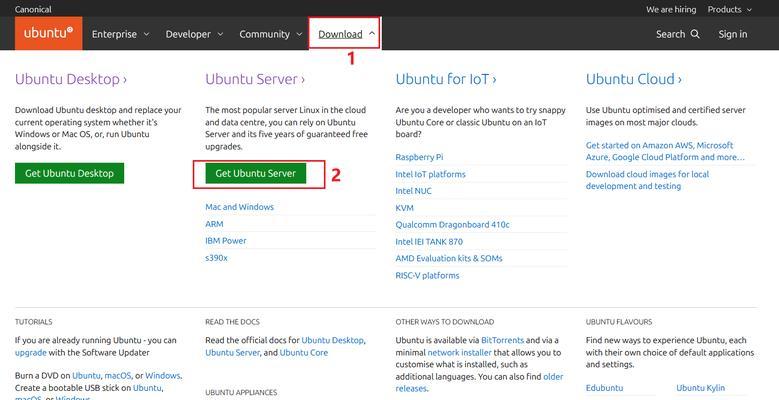779x400 pixels.
Task: Click the Ubuntu logo in navigation bar
Action: tap(49, 33)
